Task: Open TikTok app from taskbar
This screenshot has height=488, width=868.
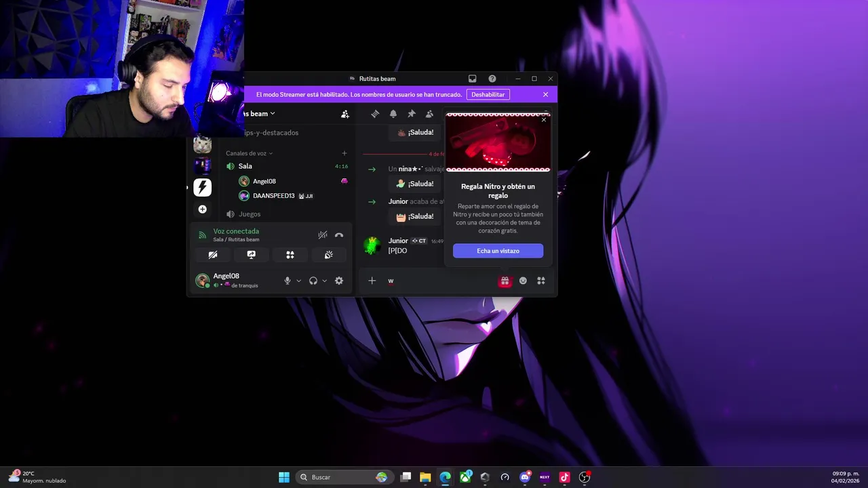Action: click(x=564, y=477)
